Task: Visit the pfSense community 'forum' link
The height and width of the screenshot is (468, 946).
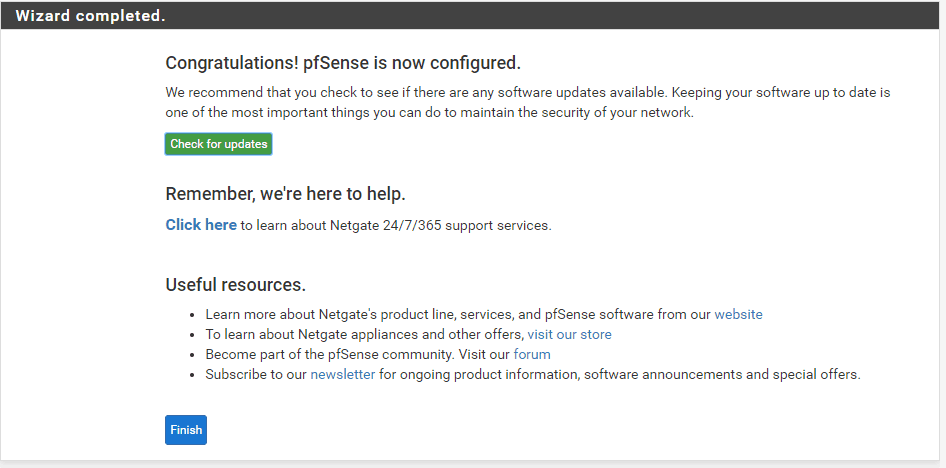Action: 532,354
